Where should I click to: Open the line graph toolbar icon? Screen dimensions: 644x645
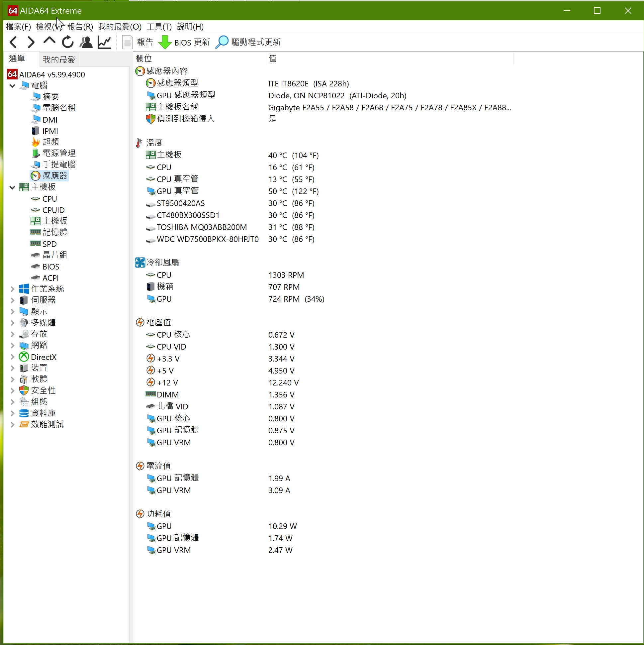coord(104,42)
